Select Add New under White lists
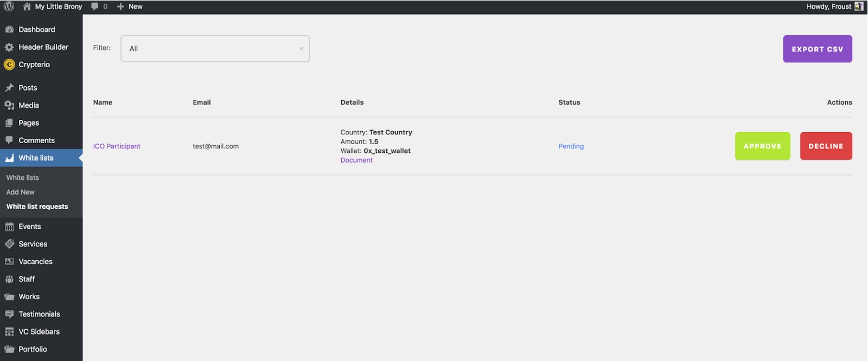This screenshot has width=868, height=361. point(20,192)
